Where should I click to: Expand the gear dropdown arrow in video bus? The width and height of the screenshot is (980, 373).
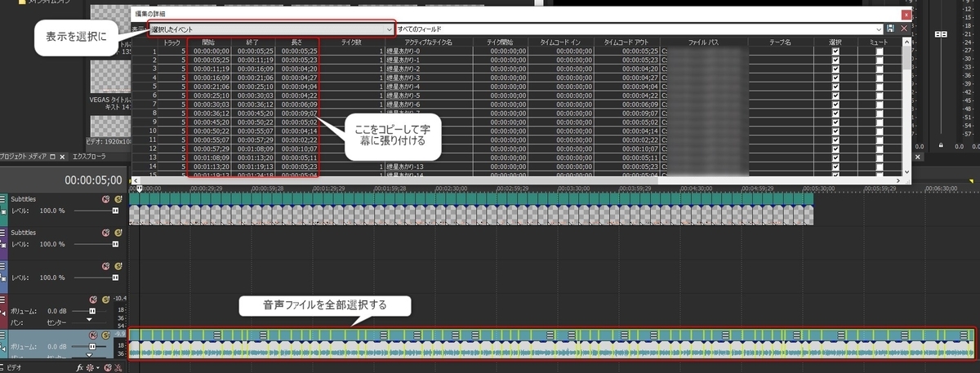100,368
